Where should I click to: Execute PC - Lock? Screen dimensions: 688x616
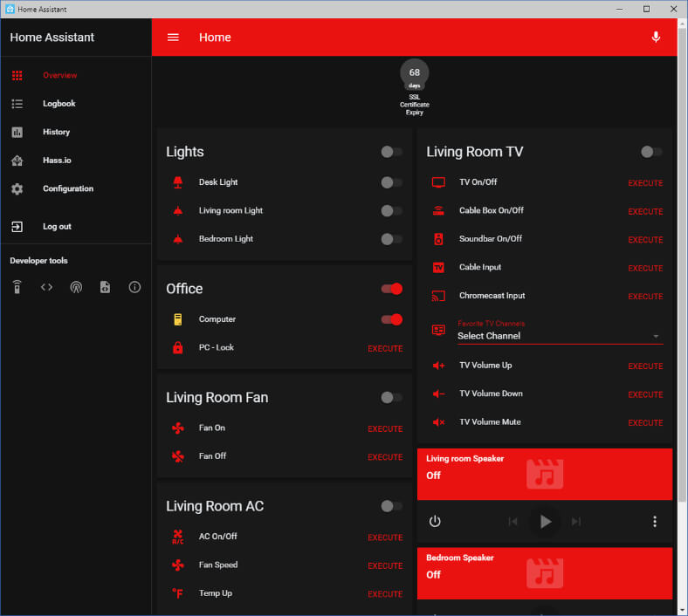385,348
